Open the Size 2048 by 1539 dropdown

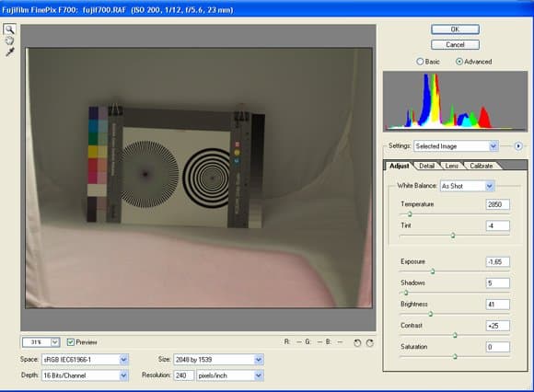(218, 360)
